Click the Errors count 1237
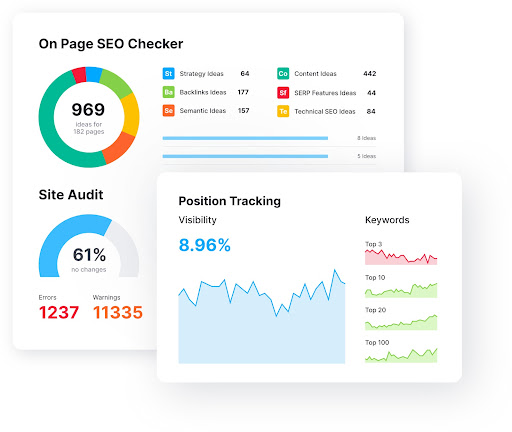512x432 pixels. click(59, 313)
